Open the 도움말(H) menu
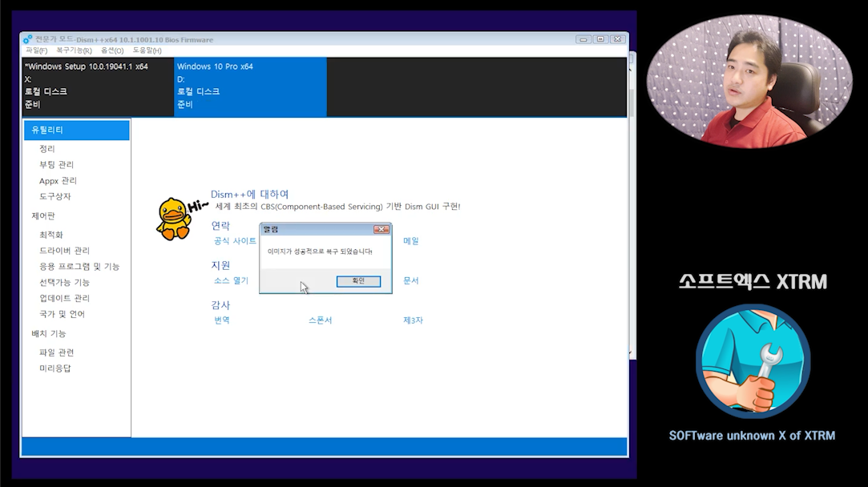This screenshot has width=868, height=487. click(147, 50)
